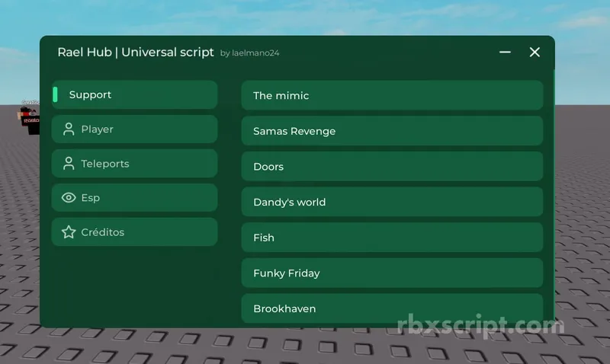The image size is (610, 364).
Task: Launch The mimic script
Action: (392, 95)
